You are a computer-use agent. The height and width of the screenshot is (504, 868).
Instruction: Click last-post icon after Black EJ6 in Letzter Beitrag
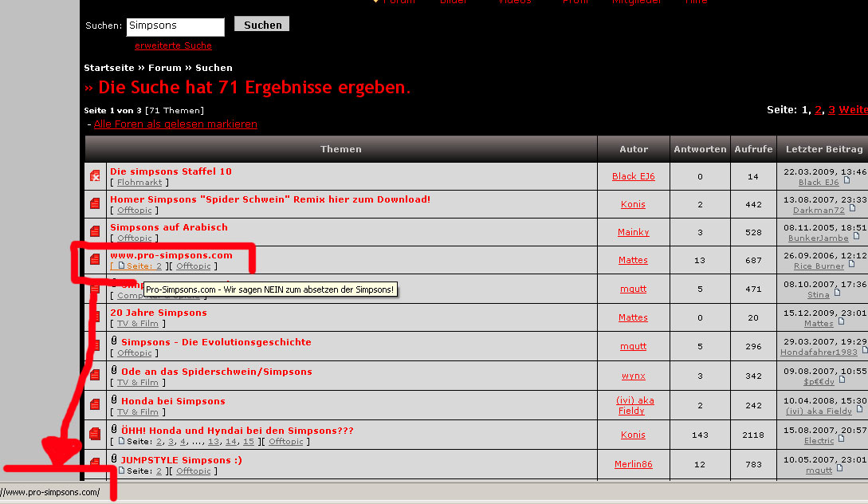[x=847, y=180]
